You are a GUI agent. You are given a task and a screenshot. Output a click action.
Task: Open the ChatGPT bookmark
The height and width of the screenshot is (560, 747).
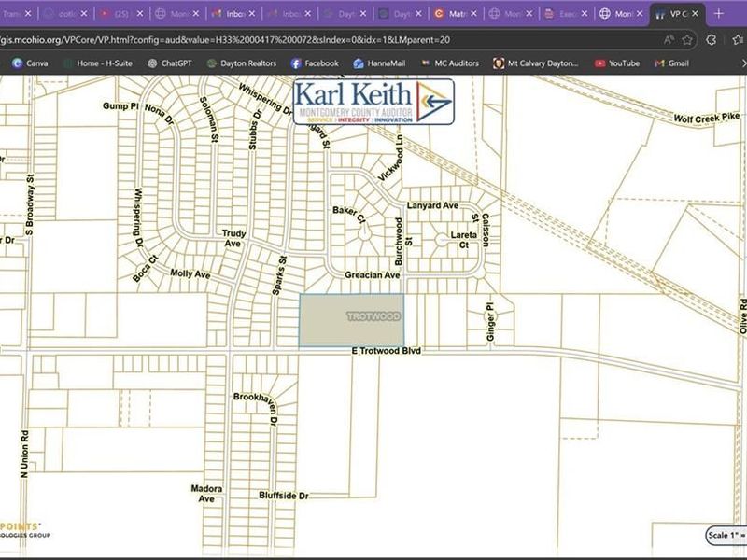click(x=169, y=63)
